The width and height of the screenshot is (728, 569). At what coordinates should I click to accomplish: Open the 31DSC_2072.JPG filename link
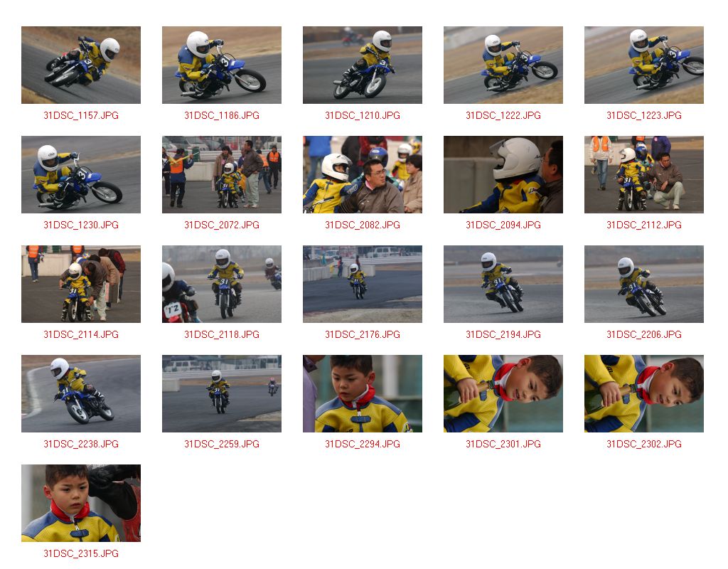(x=222, y=225)
